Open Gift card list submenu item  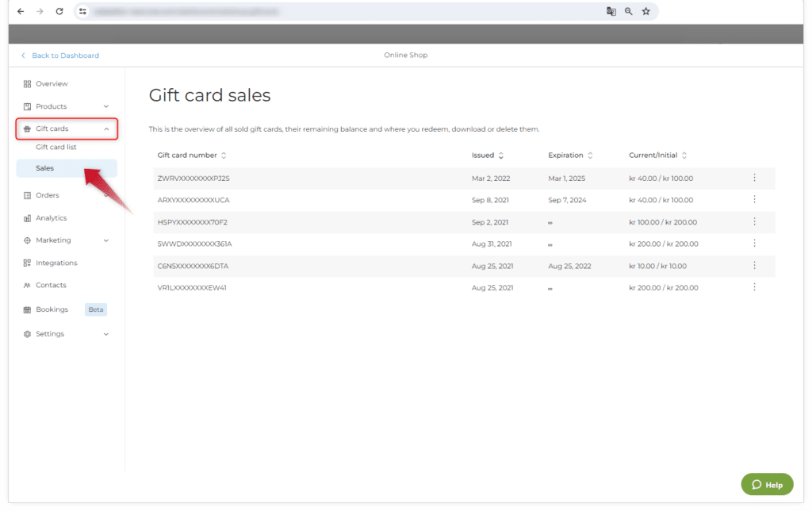[56, 148]
